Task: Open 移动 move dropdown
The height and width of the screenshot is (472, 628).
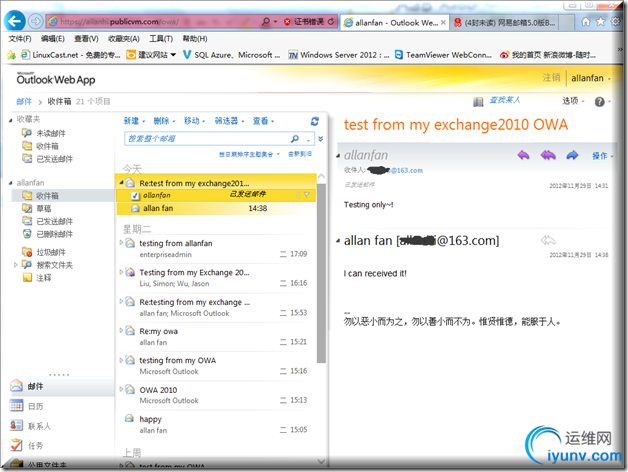Action: (x=194, y=121)
